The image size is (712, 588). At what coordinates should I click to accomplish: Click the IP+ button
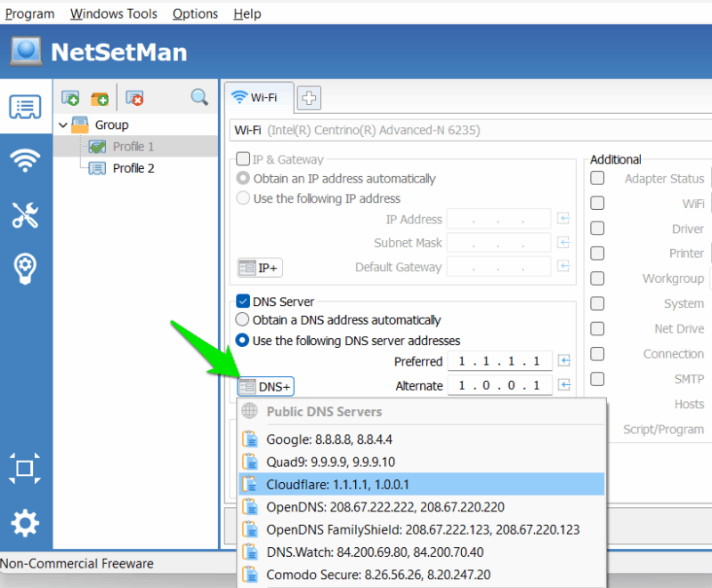point(262,267)
